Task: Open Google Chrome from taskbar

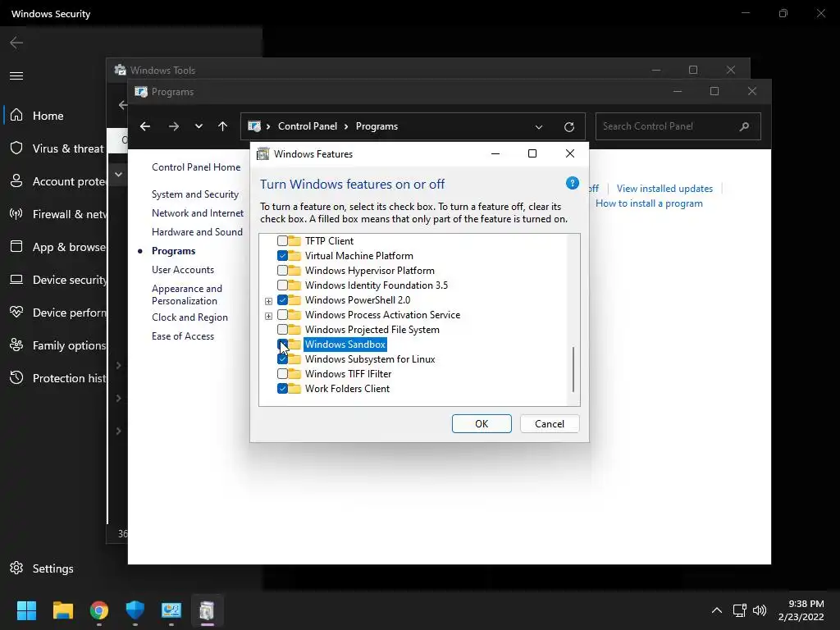Action: (99, 610)
